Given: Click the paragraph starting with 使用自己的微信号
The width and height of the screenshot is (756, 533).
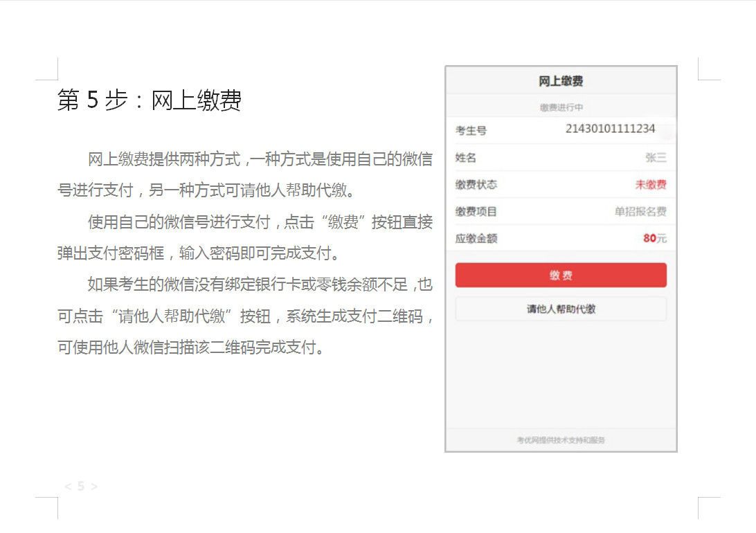Looking at the screenshot, I should coord(245,237).
